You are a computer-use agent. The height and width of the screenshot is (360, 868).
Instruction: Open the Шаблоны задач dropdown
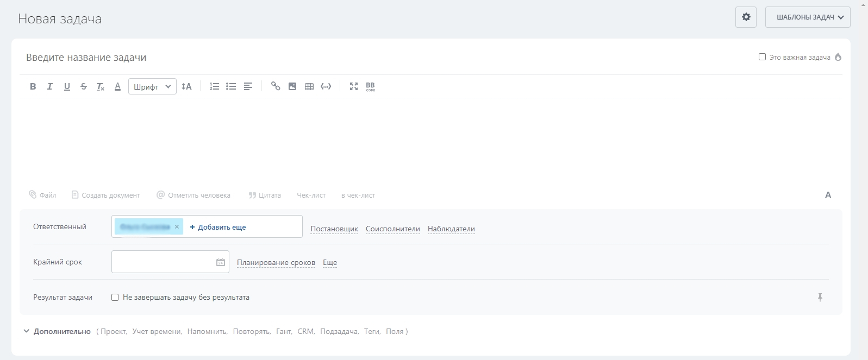[808, 17]
